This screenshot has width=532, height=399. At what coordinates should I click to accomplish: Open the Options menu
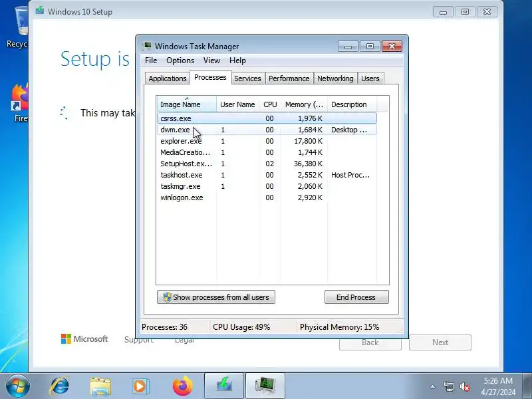pos(180,61)
